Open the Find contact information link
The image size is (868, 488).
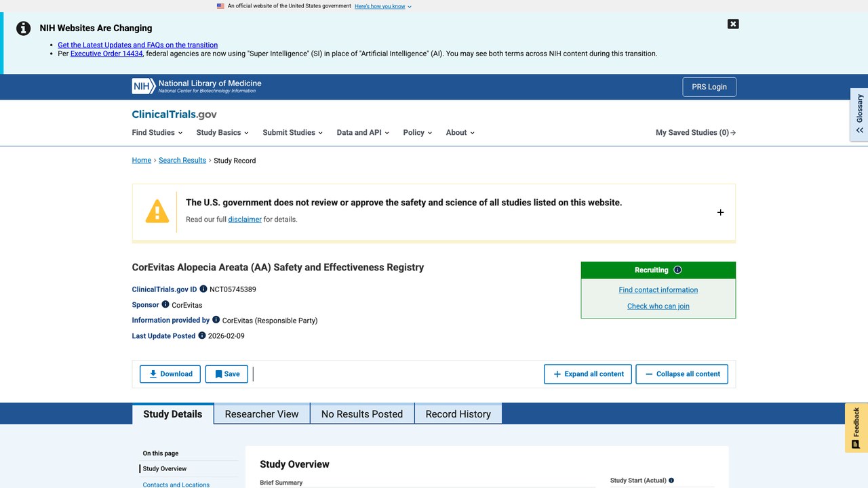(x=658, y=290)
